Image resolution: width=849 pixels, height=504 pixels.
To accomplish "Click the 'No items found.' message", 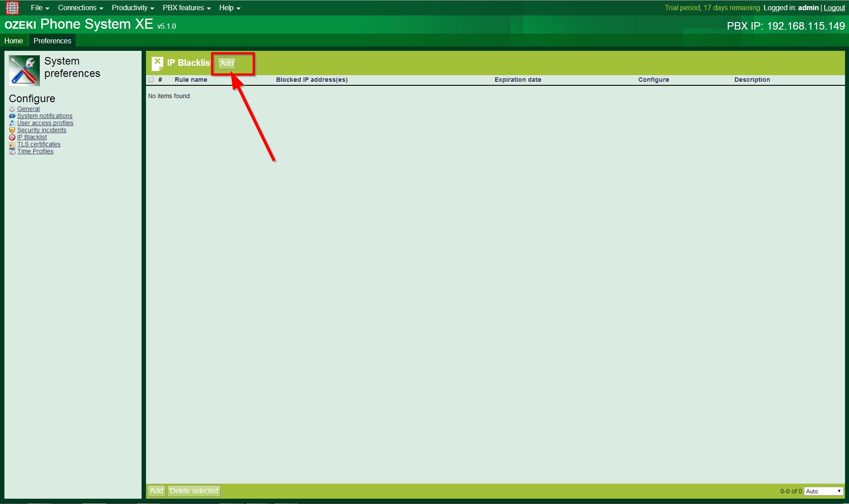I will (x=169, y=96).
